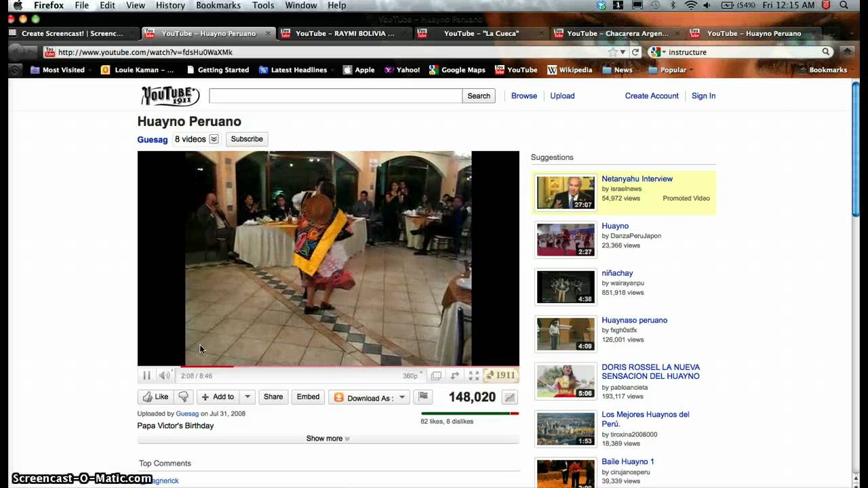868x488 pixels.
Task: Open DORIS ROSSEL LA NUEVA SENSACION link
Action: click(651, 371)
